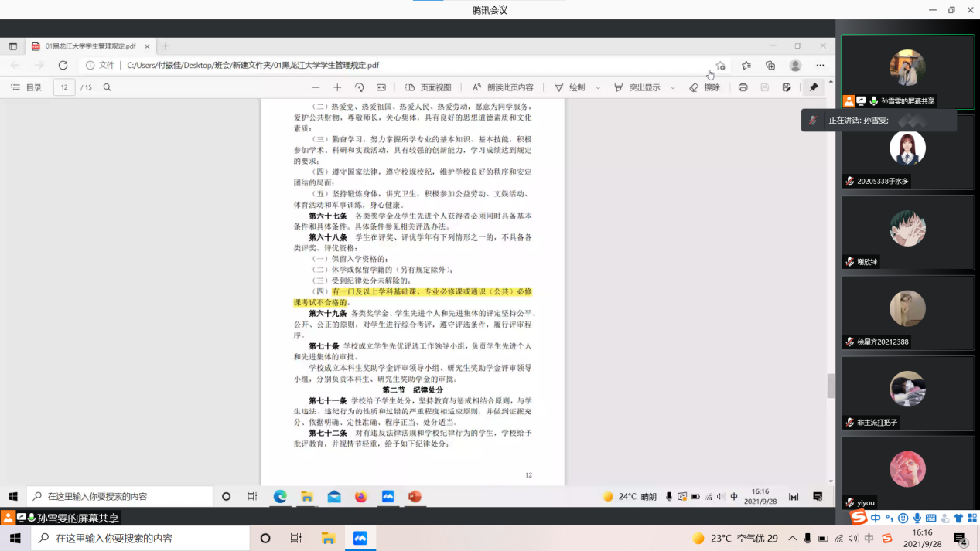Open Firefox on the shared screen taskbar
The height and width of the screenshot is (551, 980).
click(x=361, y=496)
